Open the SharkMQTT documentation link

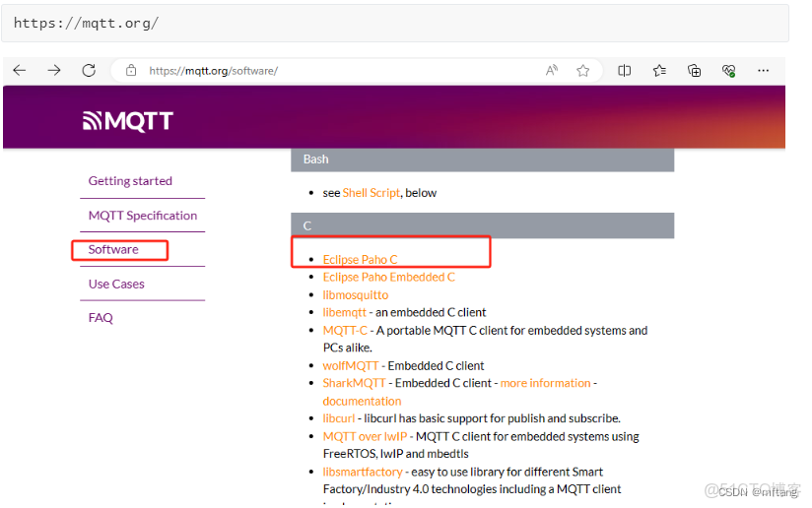click(362, 402)
